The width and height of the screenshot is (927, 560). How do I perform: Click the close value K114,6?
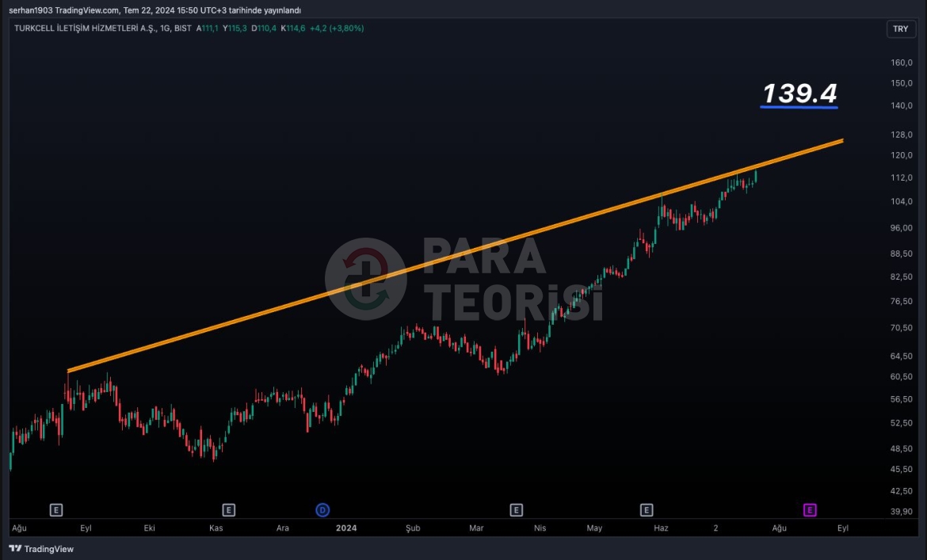coord(293,29)
